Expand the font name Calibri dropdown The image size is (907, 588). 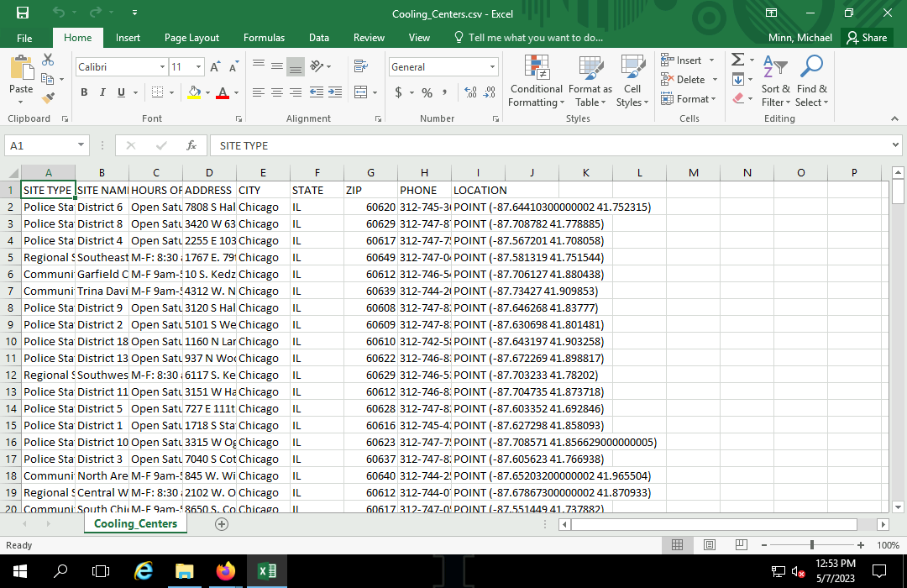163,67
